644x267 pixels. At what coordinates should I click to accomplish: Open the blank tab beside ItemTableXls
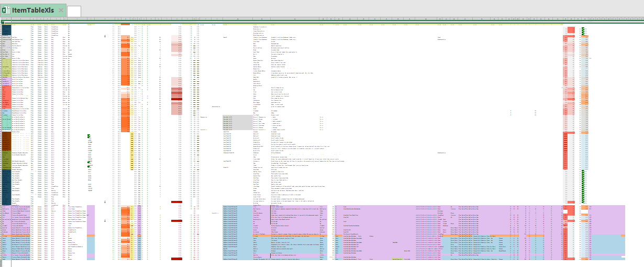(74, 11)
